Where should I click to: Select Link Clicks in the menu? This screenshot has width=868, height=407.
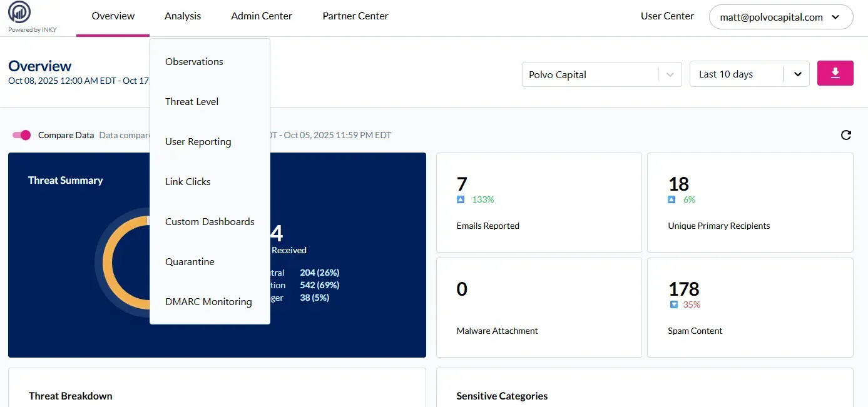pyautogui.click(x=188, y=182)
